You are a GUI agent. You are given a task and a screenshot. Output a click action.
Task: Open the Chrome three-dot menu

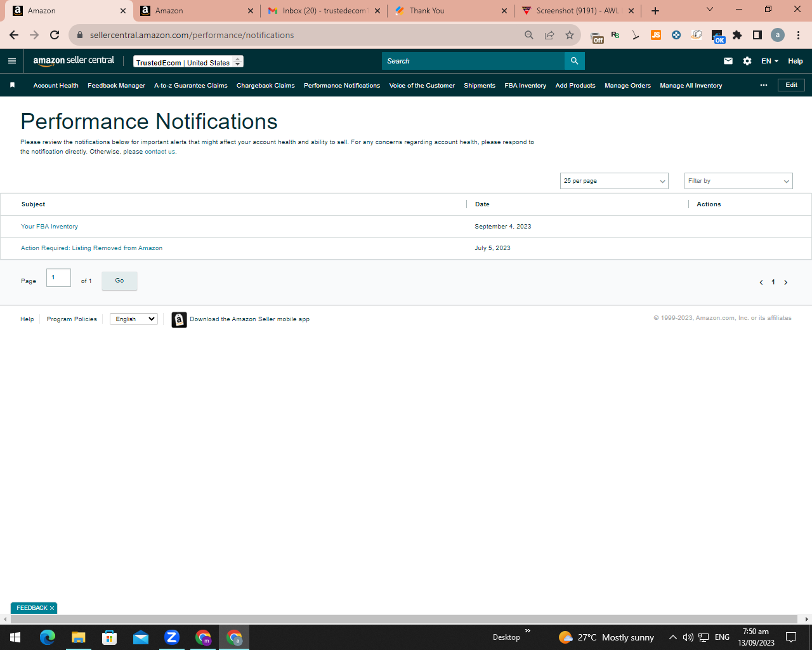798,35
